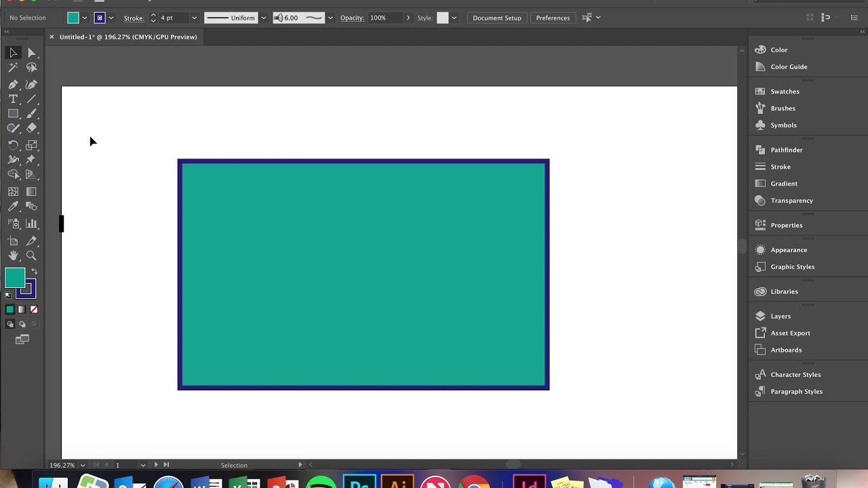This screenshot has width=868, height=488.
Task: Click the Document Setup button
Action: pyautogui.click(x=497, y=18)
